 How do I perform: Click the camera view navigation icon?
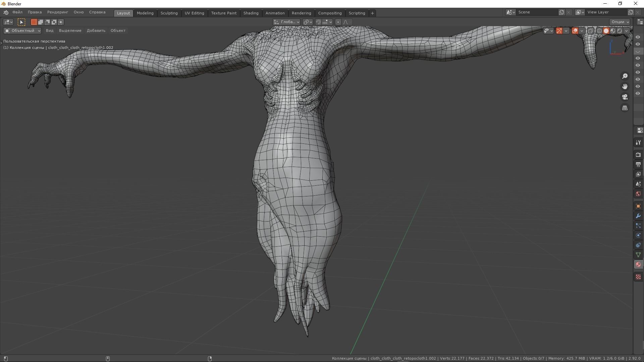click(625, 97)
